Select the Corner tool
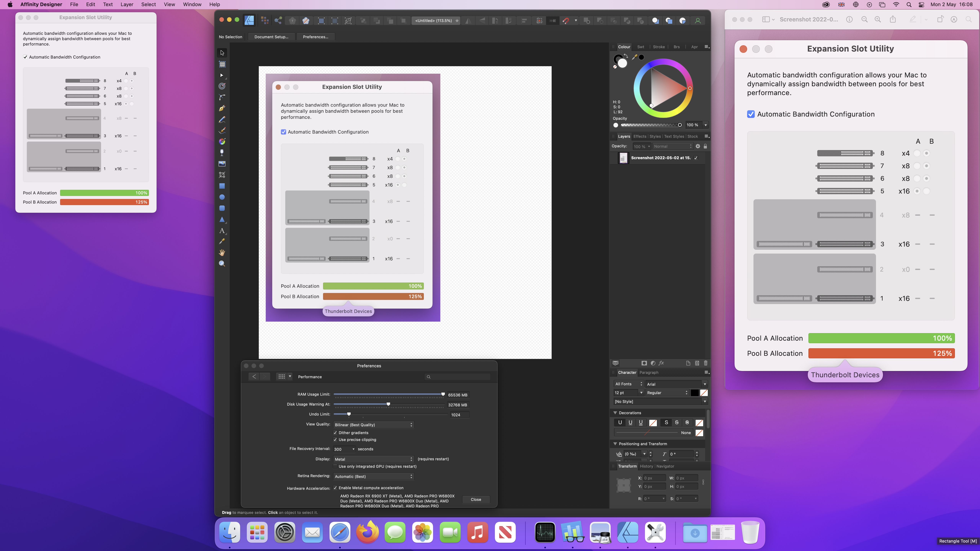980x551 pixels. [222, 97]
